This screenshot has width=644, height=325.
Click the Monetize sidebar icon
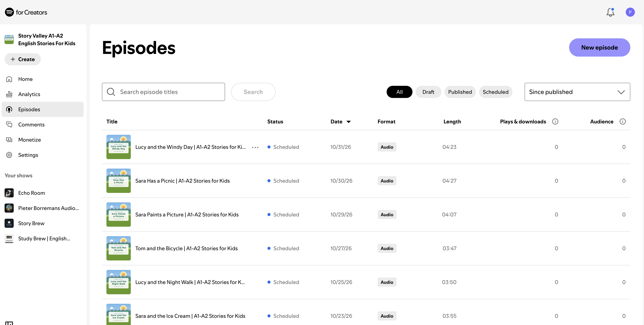9,140
